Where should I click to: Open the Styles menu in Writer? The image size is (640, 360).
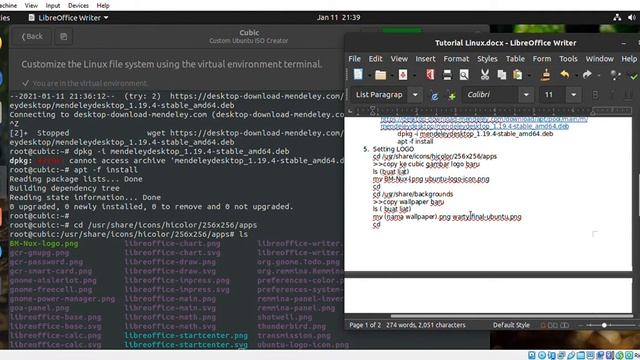tap(487, 59)
